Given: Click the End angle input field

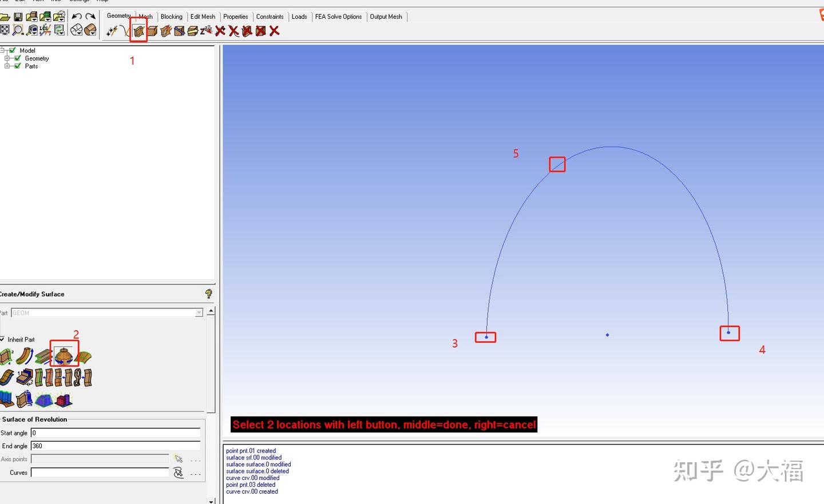Looking at the screenshot, I should click(x=116, y=446).
